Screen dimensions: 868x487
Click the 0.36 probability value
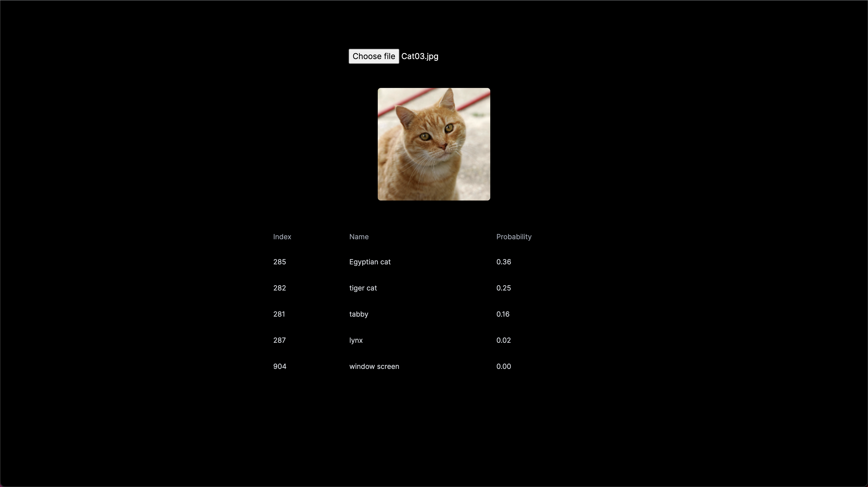[503, 262]
